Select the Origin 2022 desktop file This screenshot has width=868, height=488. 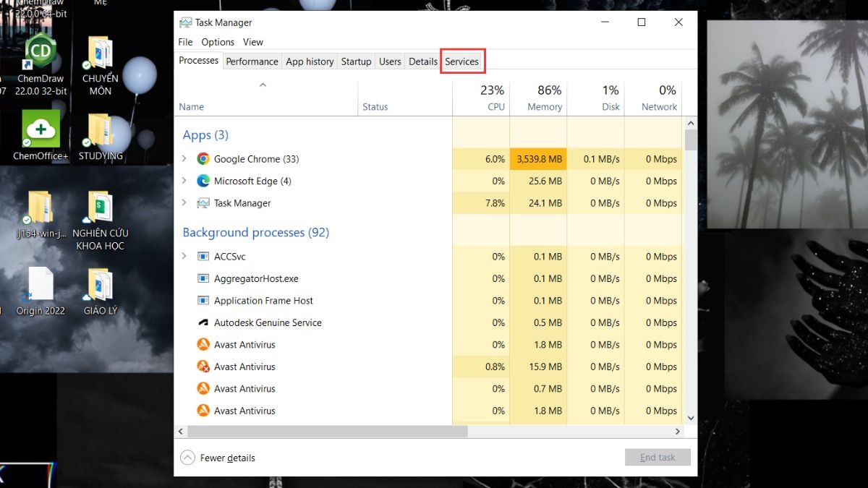click(x=41, y=291)
